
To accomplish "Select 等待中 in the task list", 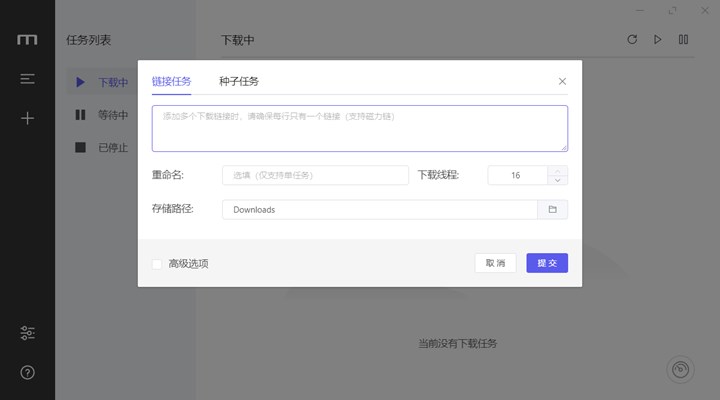I will click(102, 115).
